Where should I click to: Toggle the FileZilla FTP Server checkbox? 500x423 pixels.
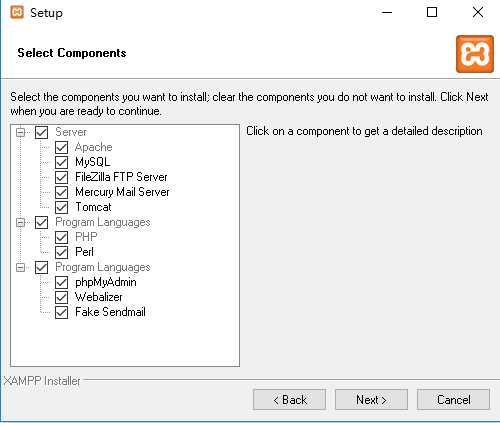click(x=61, y=177)
